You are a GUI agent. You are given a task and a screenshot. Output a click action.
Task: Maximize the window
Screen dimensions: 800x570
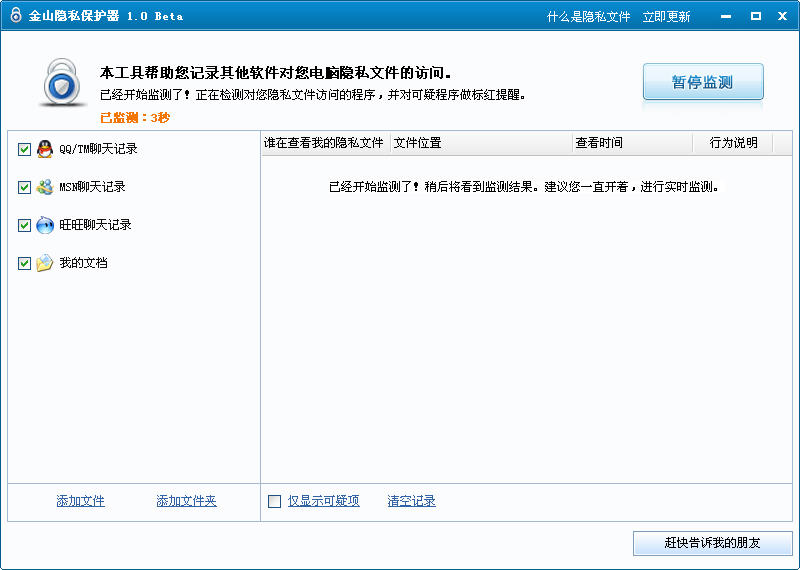(x=756, y=16)
